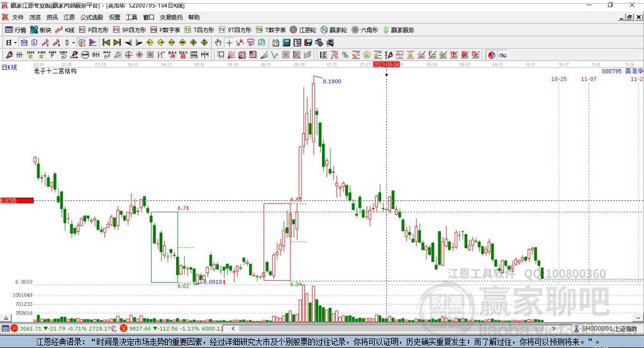
Task: Open the P四方形 tool
Action: pos(94,30)
